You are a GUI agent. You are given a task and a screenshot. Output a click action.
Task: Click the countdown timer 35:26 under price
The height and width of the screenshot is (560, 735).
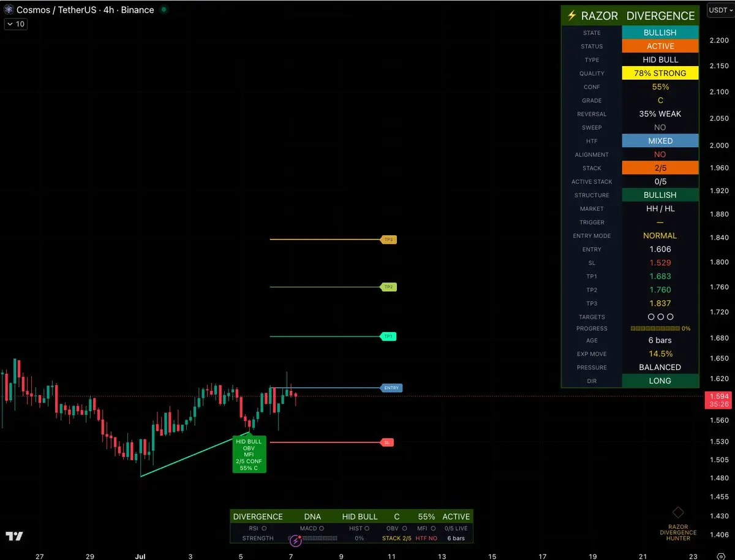tap(720, 404)
